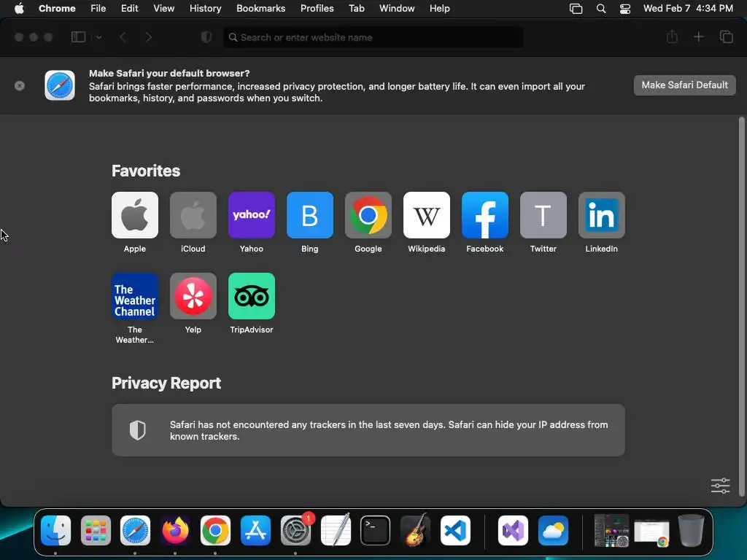
Task: Open the Trash in the Dock
Action: [x=691, y=530]
